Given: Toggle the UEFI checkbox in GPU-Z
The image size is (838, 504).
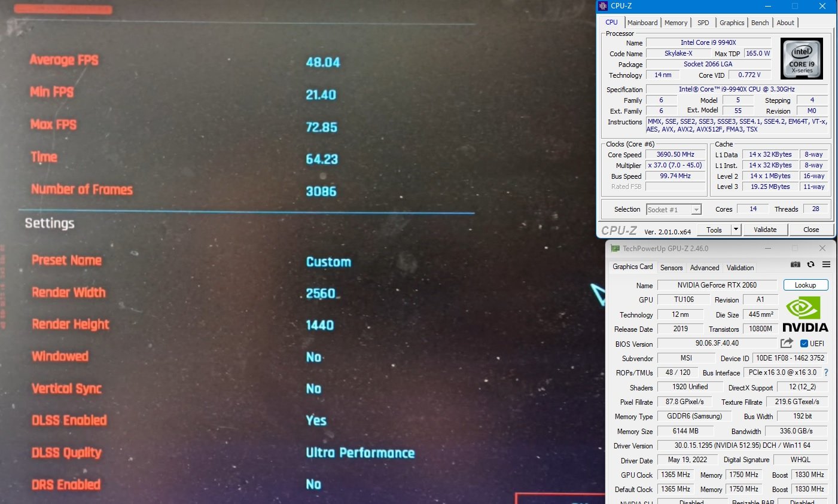Looking at the screenshot, I should coord(804,343).
